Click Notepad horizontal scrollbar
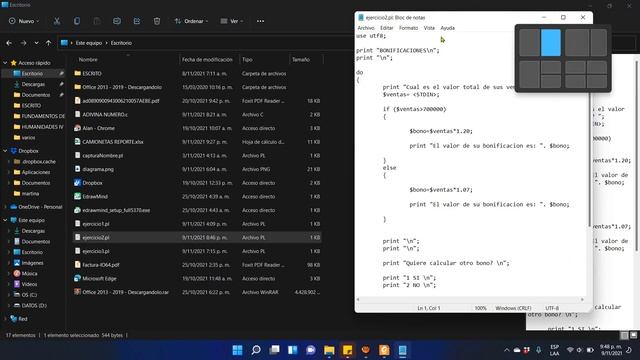The image size is (640, 360). (470, 300)
